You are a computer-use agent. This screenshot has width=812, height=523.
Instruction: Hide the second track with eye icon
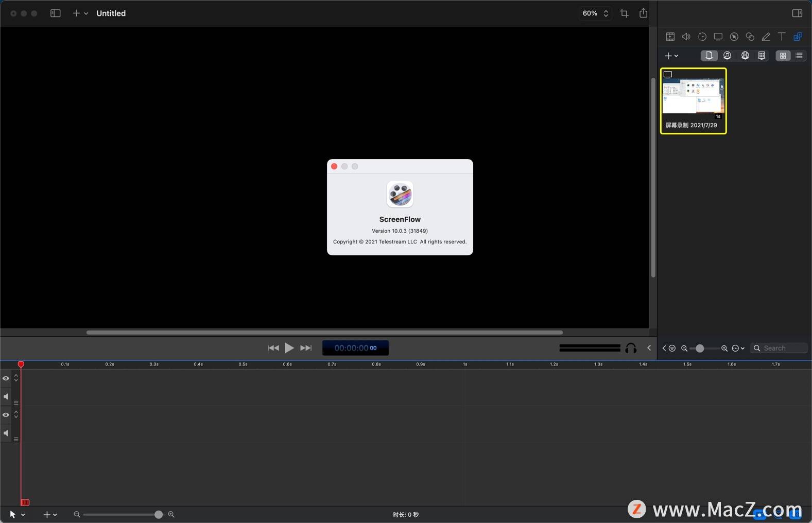click(x=6, y=415)
